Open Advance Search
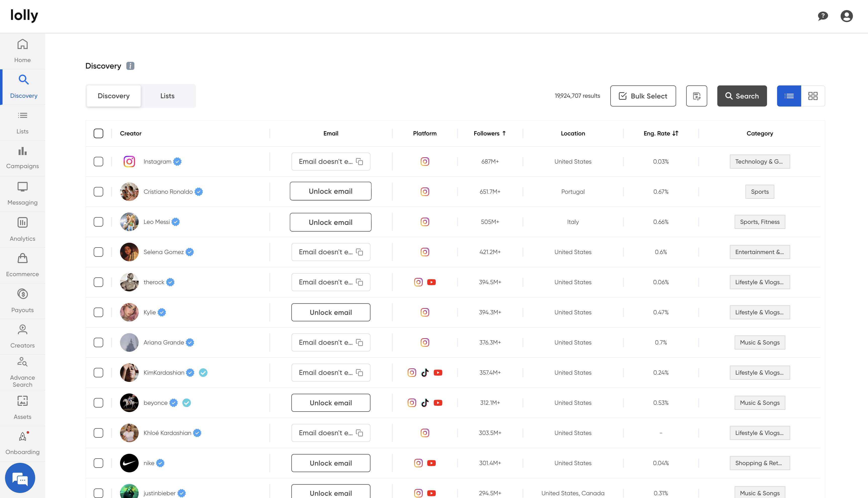 point(22,372)
